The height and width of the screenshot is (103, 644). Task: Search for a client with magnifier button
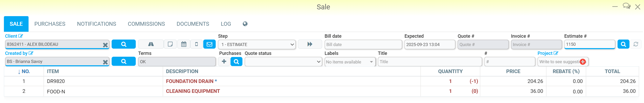click(124, 44)
